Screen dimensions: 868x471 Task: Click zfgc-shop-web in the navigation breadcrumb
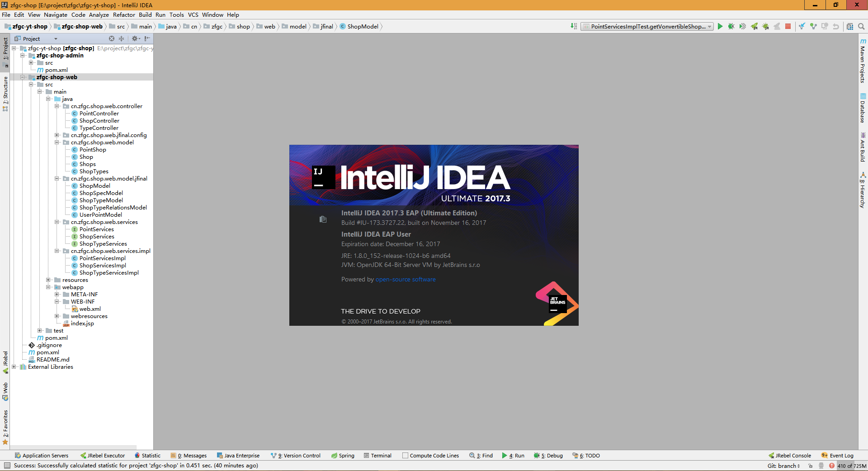point(78,26)
